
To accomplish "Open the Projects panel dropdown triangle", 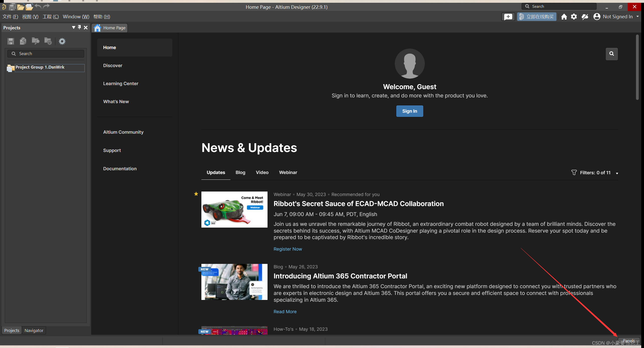I will (73, 27).
